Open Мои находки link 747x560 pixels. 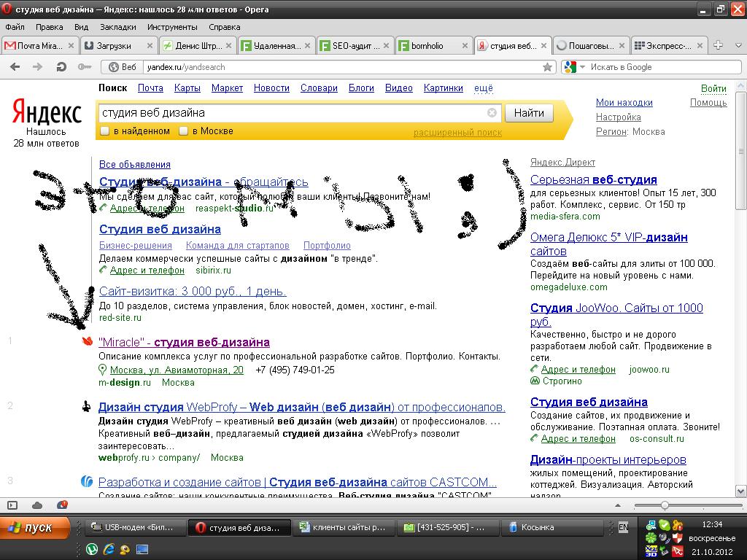[x=624, y=102]
